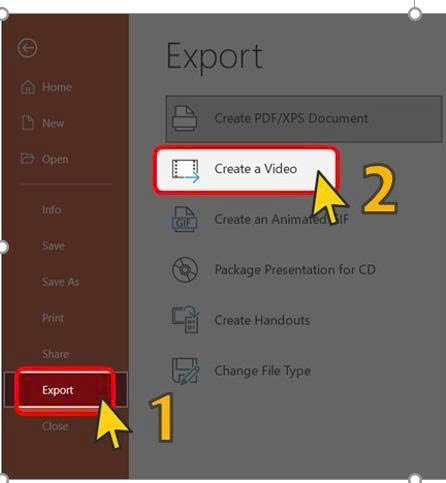Click the top-right image selection handle
The image size is (446, 483).
click(x=415, y=14)
